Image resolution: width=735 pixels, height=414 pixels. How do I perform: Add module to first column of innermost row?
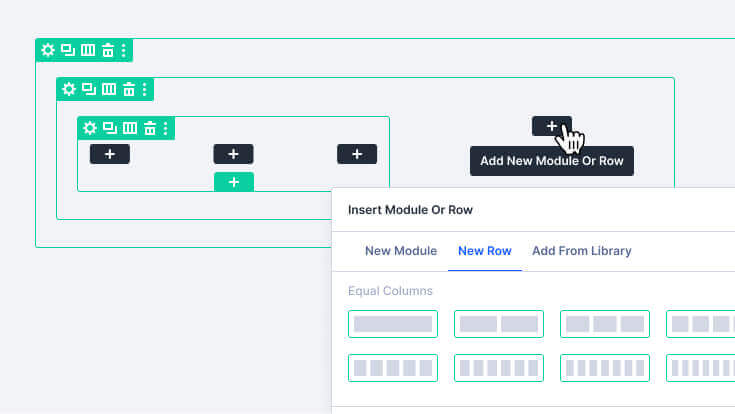point(110,154)
